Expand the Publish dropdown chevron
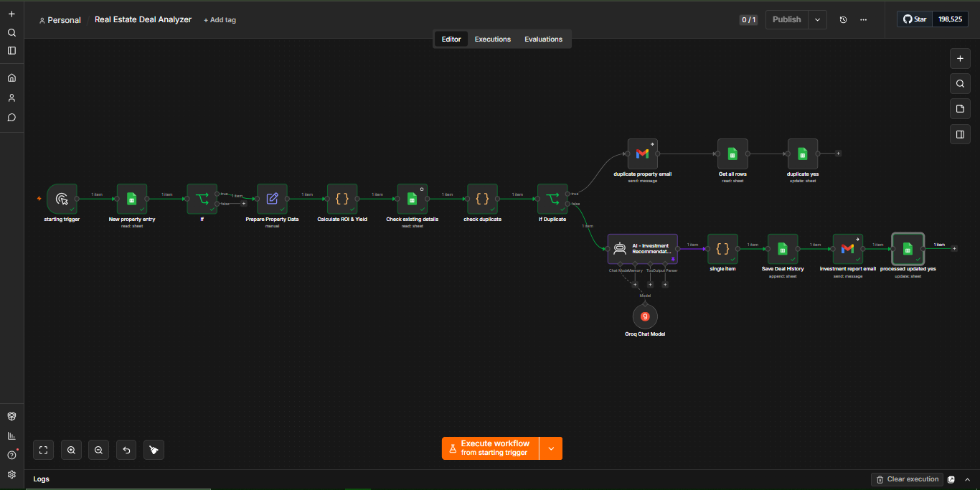The image size is (980, 490). (817, 19)
